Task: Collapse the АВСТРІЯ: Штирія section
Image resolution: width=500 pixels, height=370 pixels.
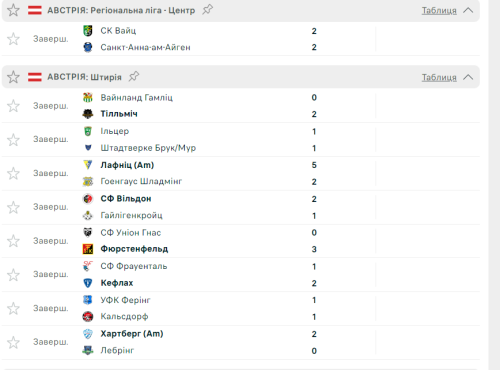Action: tap(468, 77)
